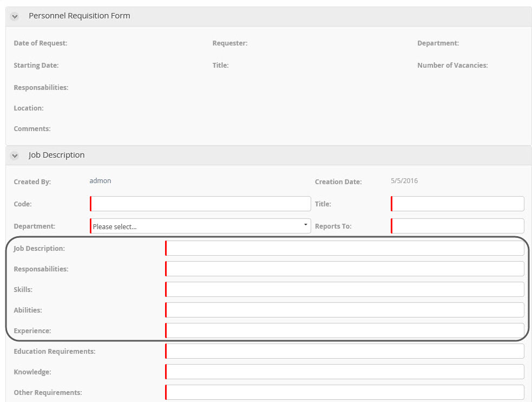Click into the Abilities field
Screen dimensions: 532x402
(345, 310)
